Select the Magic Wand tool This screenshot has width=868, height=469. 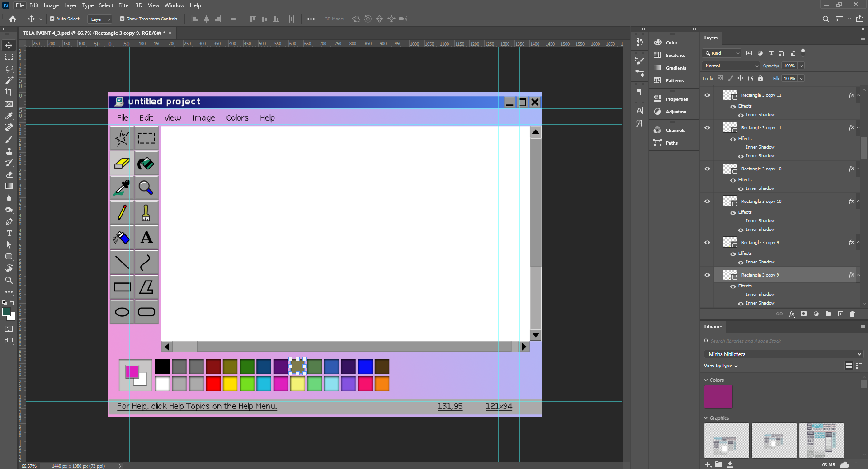(9, 80)
